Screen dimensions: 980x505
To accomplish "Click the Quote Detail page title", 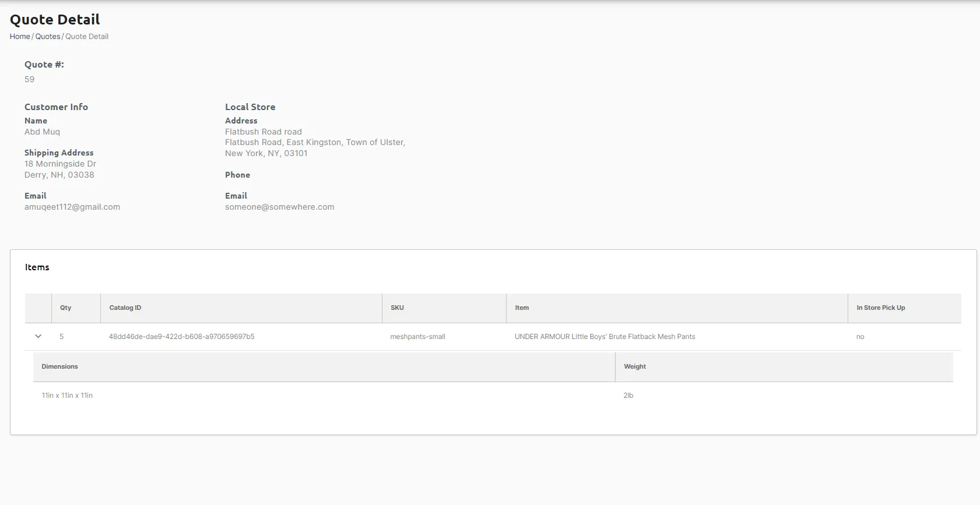I will pos(55,19).
